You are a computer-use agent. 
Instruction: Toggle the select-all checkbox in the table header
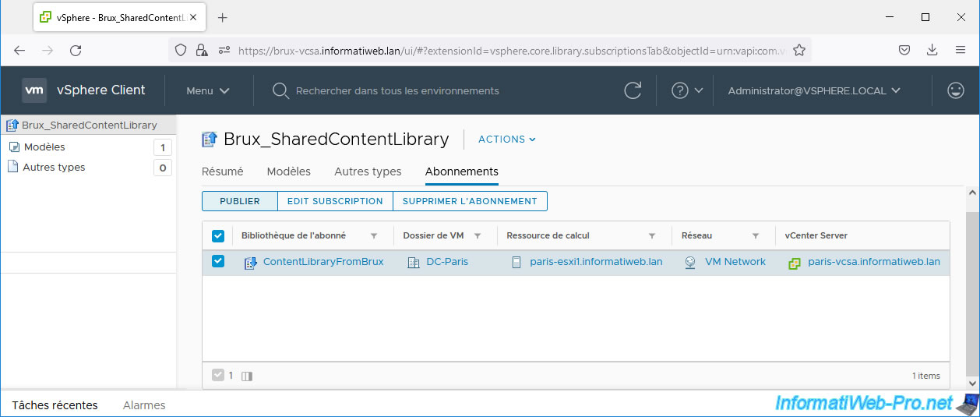tap(218, 235)
